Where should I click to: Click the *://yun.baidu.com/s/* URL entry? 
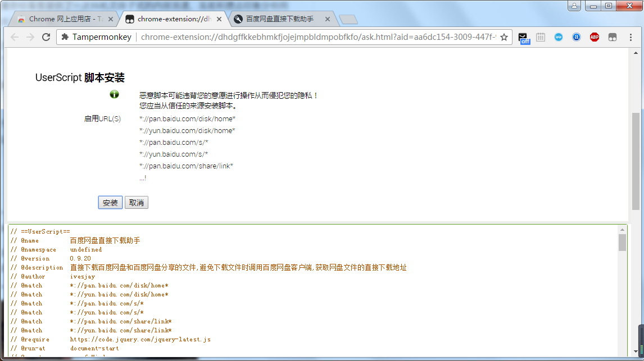coord(174,154)
